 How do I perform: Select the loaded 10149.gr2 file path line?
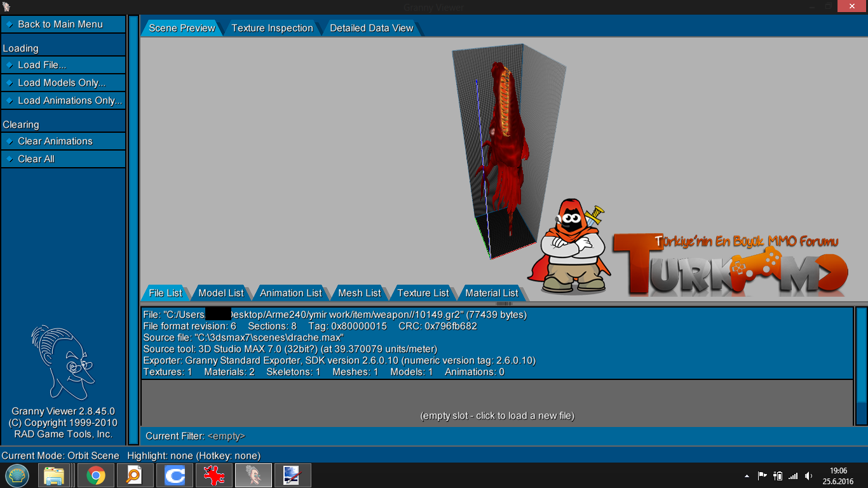[x=335, y=315]
